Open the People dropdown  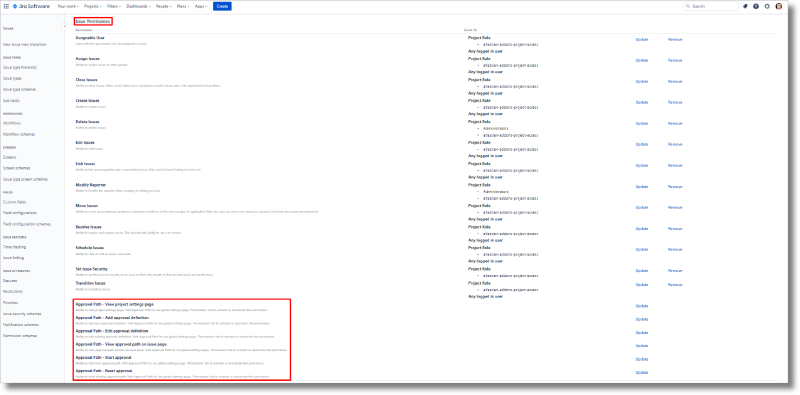point(164,6)
